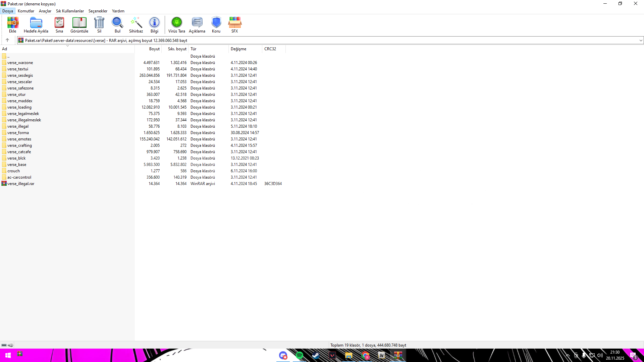Screen dimensions: 644x362
Task: Open the Komutlar menu
Action: point(26,11)
